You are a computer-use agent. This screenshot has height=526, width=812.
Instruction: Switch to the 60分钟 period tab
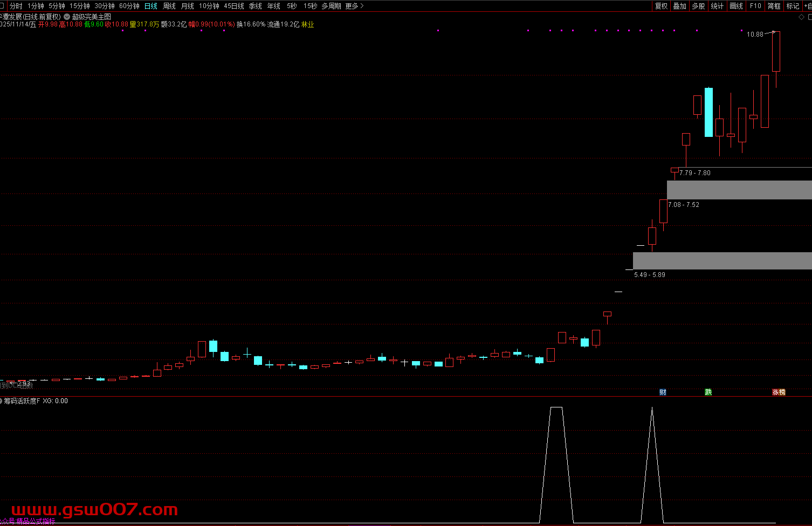tap(129, 6)
